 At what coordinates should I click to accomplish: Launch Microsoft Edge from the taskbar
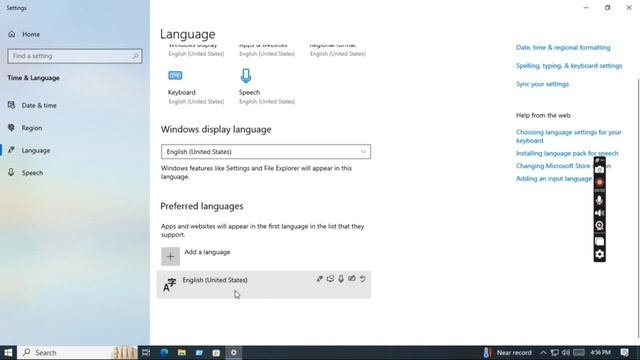[164, 353]
